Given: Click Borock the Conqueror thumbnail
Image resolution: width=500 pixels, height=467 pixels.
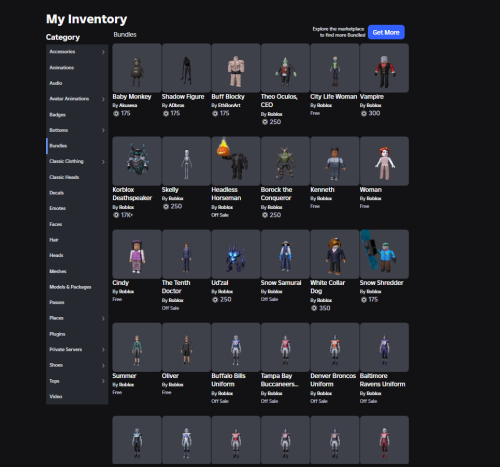Looking at the screenshot, I should (285, 161).
